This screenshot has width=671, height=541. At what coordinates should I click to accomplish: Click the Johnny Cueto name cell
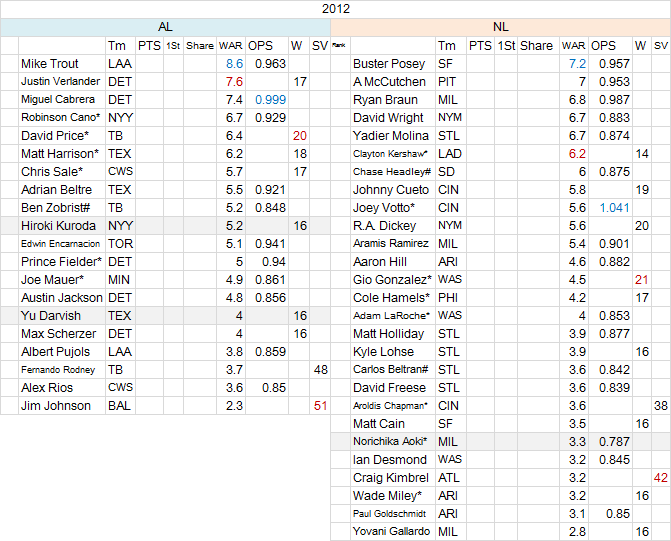coord(393,190)
